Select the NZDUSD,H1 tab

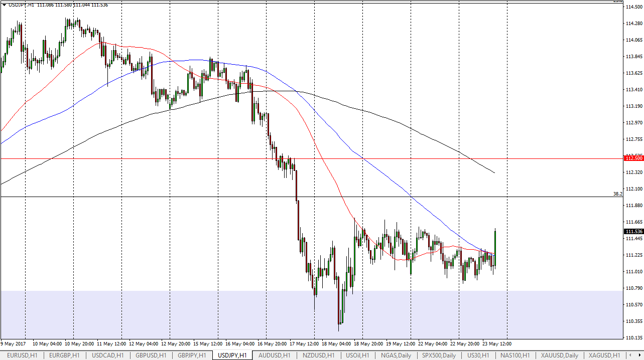[318, 355]
